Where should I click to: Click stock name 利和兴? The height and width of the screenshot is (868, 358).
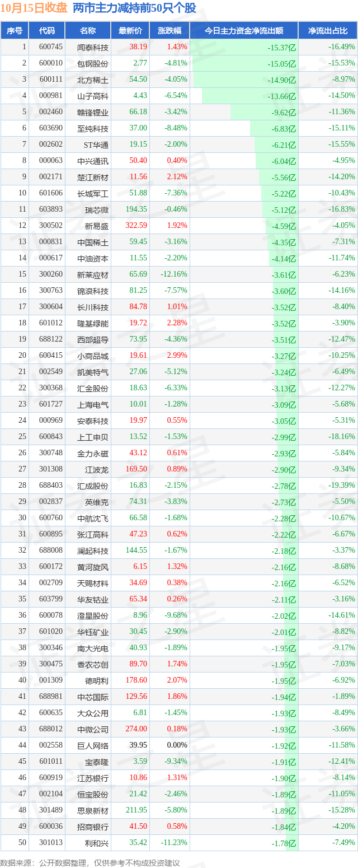(x=97, y=843)
